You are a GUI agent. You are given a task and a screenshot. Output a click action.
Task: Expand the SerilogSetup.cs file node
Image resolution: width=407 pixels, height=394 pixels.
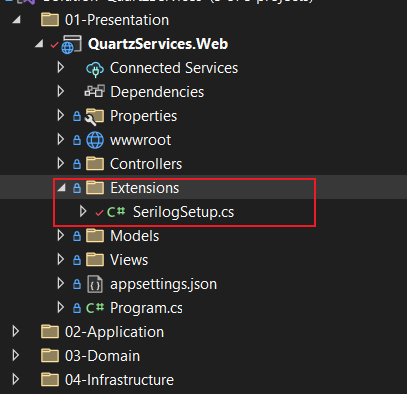tap(83, 212)
